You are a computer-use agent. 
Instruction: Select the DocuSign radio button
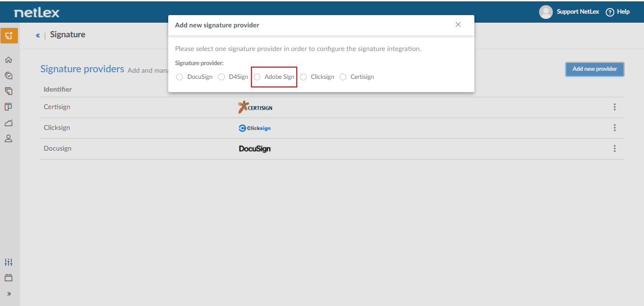(180, 77)
